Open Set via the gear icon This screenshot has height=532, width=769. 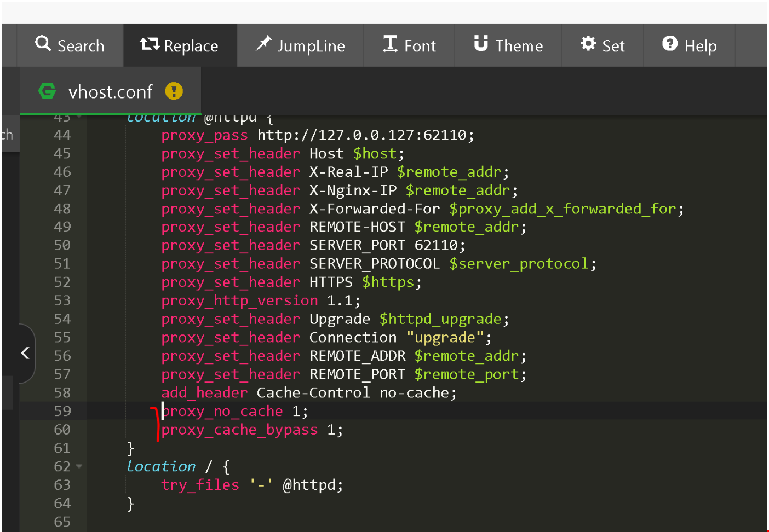[x=588, y=44]
